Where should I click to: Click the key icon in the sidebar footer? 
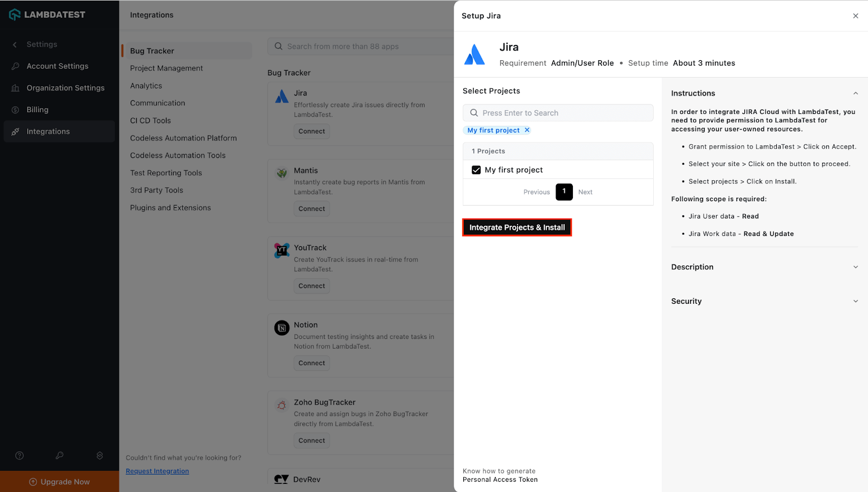(x=60, y=456)
